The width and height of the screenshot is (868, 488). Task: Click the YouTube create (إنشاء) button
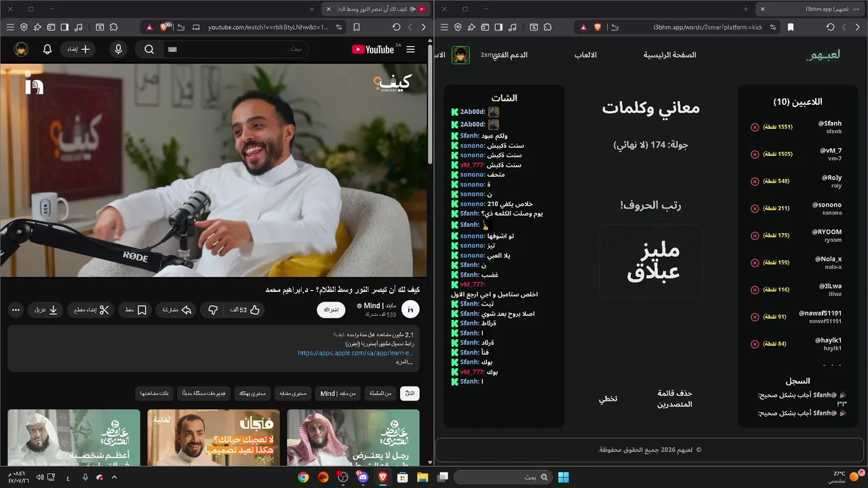click(x=79, y=49)
